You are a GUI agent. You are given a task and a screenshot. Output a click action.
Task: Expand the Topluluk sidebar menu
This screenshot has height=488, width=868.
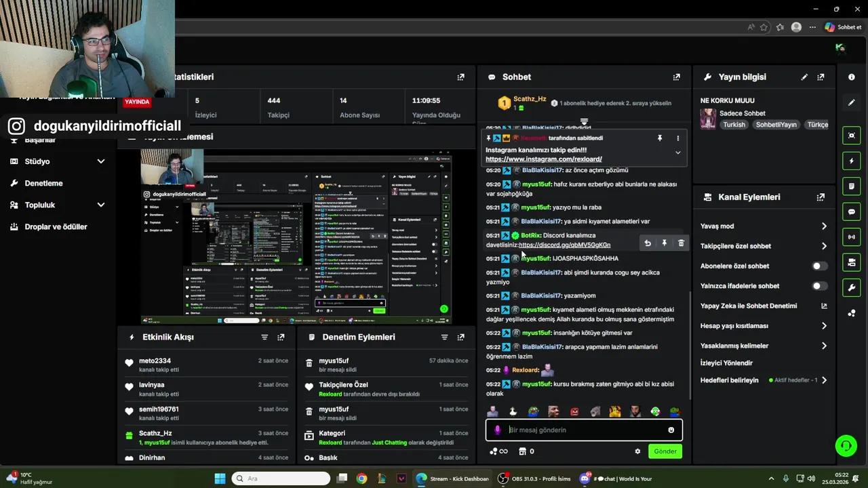(101, 205)
